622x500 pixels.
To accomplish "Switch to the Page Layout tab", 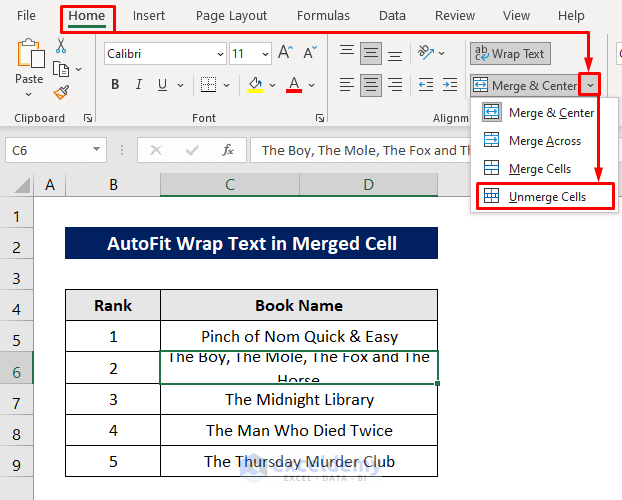I will [x=231, y=16].
